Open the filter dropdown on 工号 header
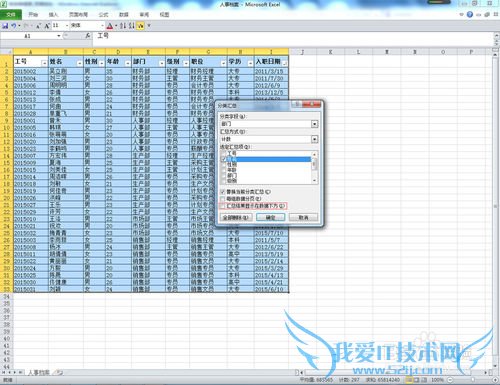 tap(44, 63)
